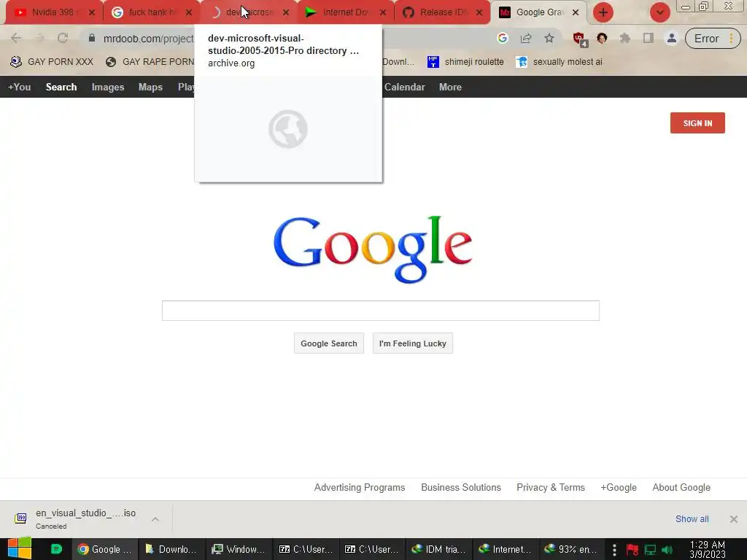View site information via the lock icon

pos(91,38)
